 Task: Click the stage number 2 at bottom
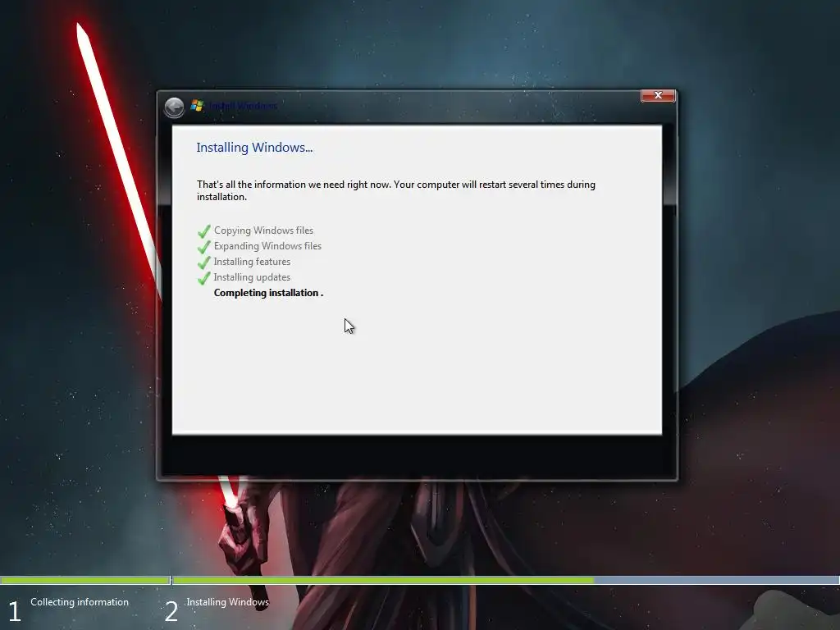pos(171,611)
